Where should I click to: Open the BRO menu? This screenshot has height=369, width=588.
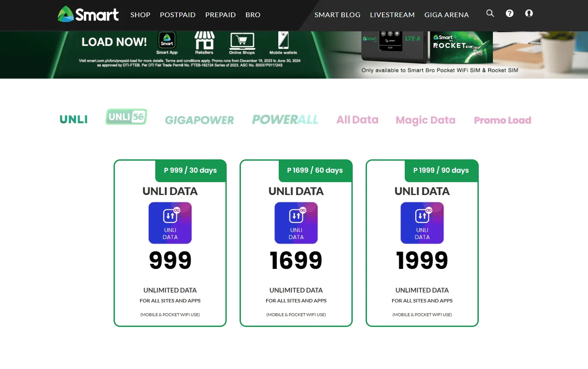click(253, 15)
